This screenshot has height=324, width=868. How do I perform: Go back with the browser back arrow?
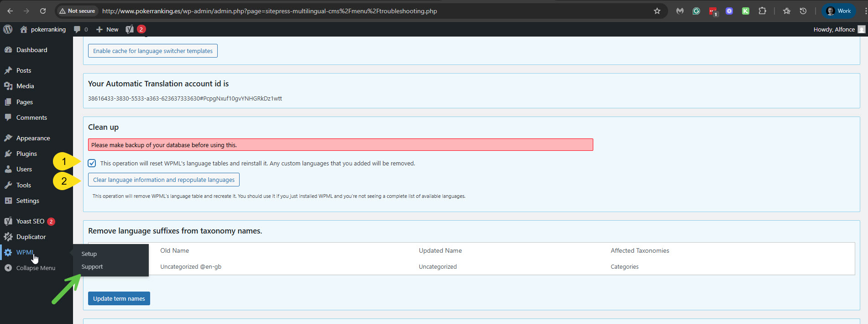pyautogui.click(x=10, y=11)
